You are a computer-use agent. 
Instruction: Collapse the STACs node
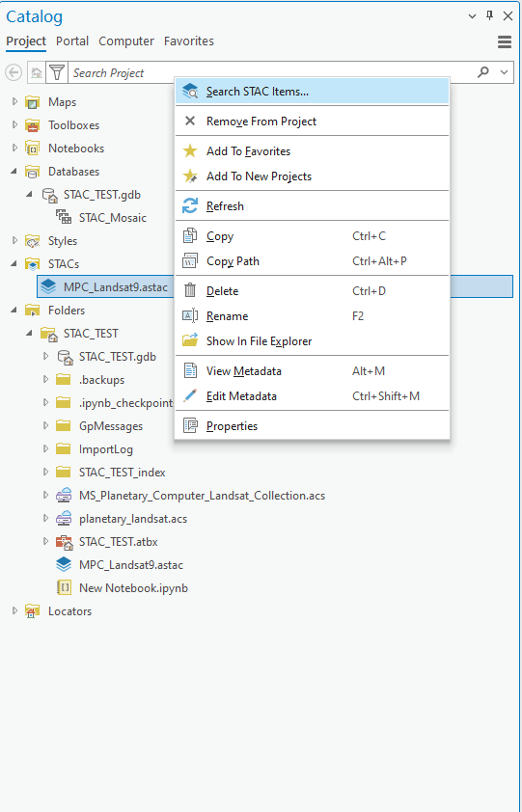14,264
